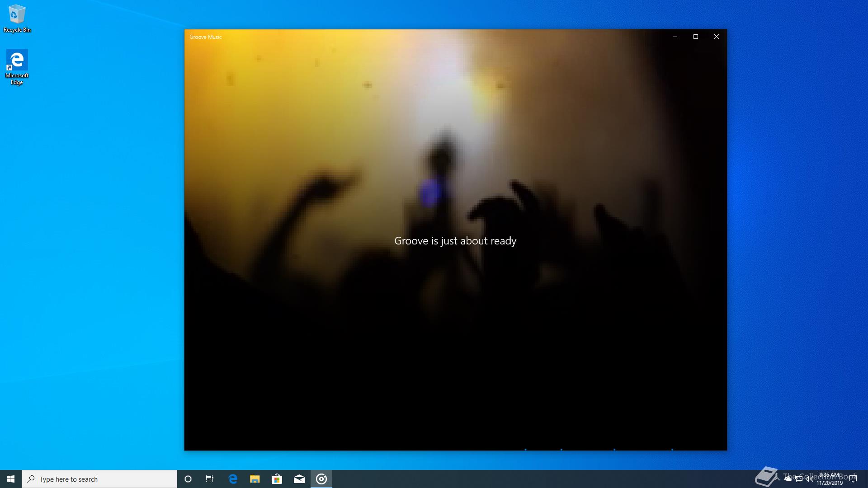This screenshot has width=868, height=488.
Task: Open Microsoft Store from the taskbar
Action: pos(277,479)
